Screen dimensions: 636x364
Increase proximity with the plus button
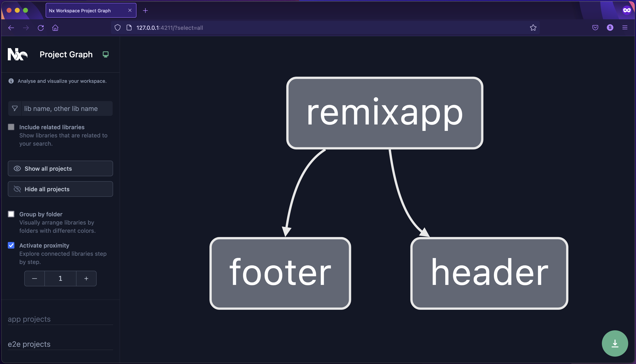[86, 279]
